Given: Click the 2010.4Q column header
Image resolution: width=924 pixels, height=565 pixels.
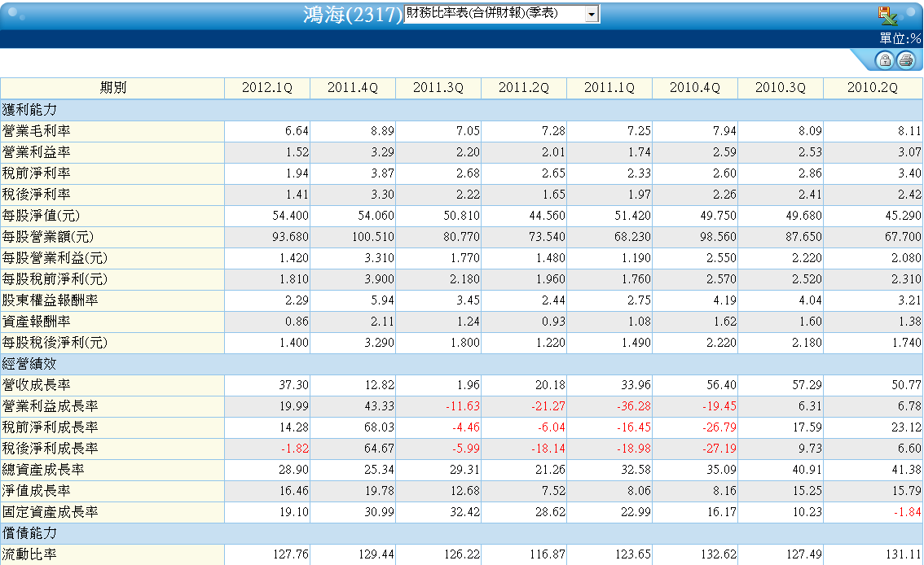Looking at the screenshot, I should click(x=695, y=88).
